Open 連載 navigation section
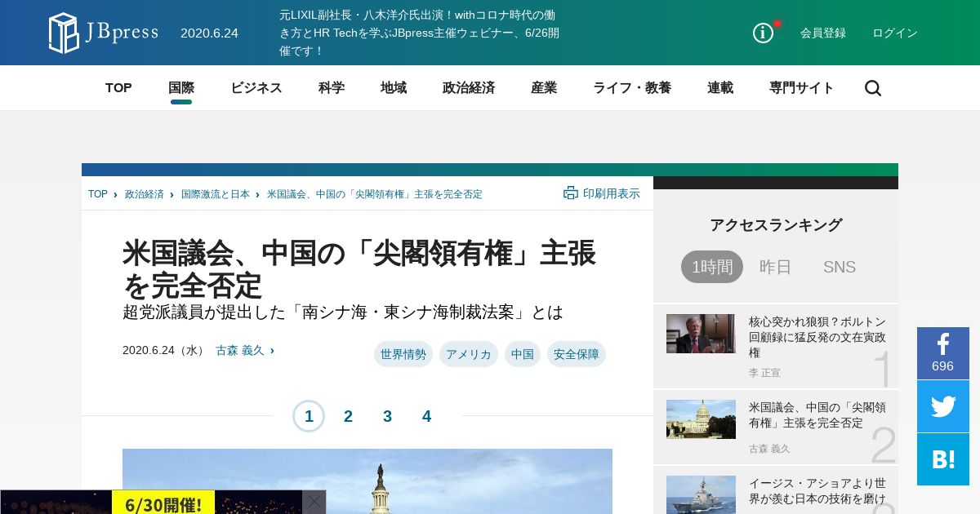980x514 pixels. coord(720,88)
